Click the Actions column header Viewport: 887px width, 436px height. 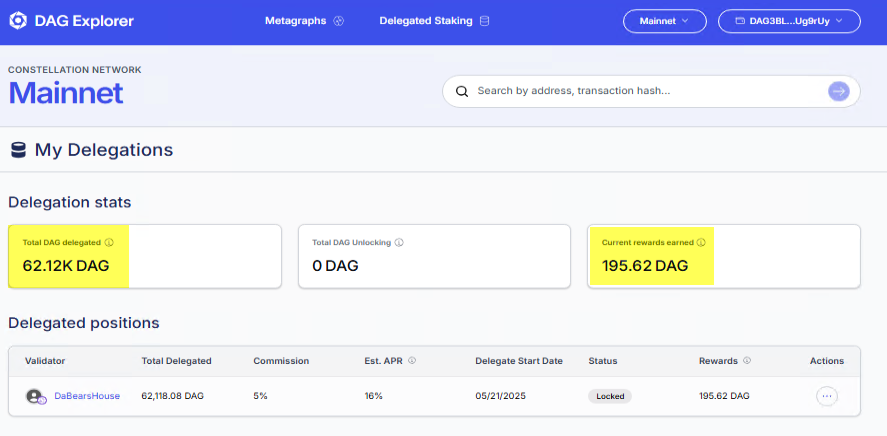pos(827,361)
